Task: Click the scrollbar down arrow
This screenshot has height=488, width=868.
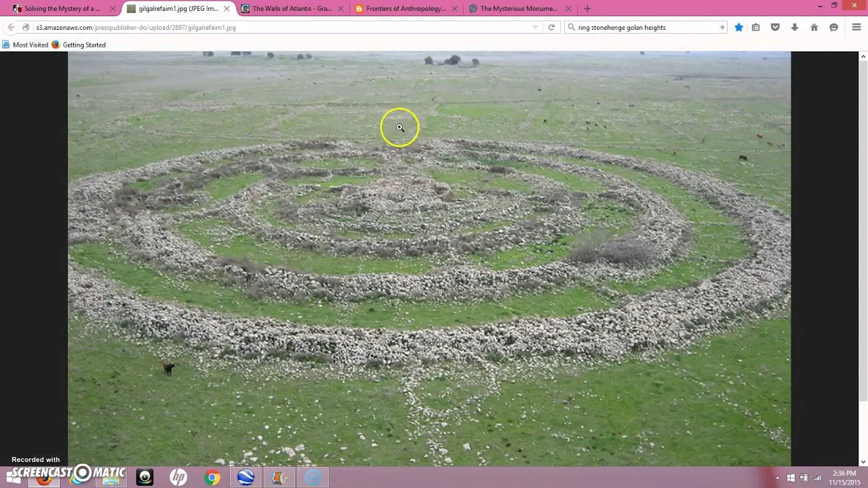Action: pyautogui.click(x=863, y=462)
